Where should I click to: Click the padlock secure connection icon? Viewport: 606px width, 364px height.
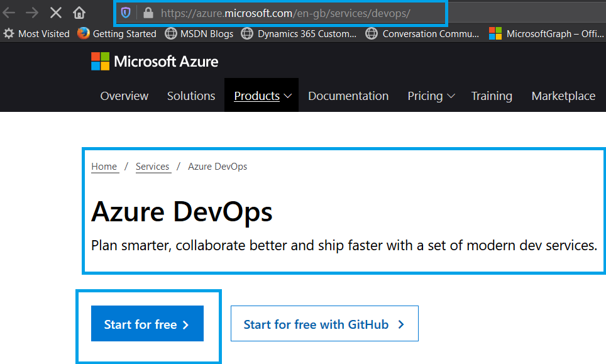point(146,13)
